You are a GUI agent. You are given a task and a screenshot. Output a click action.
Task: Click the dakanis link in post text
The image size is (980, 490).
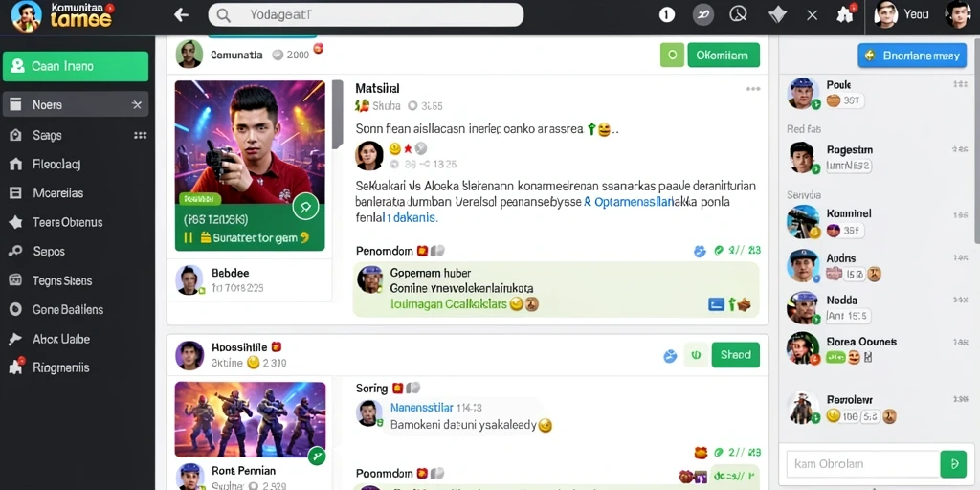pos(413,217)
